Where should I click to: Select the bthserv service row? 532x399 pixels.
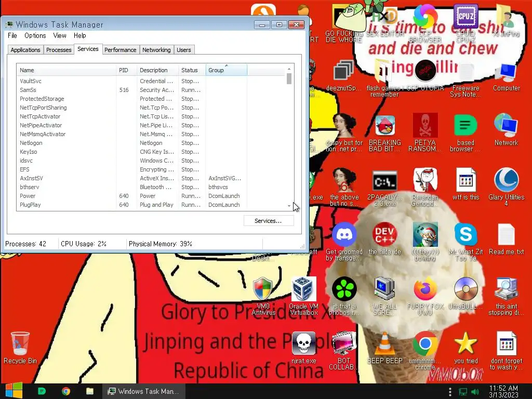pyautogui.click(x=131, y=187)
